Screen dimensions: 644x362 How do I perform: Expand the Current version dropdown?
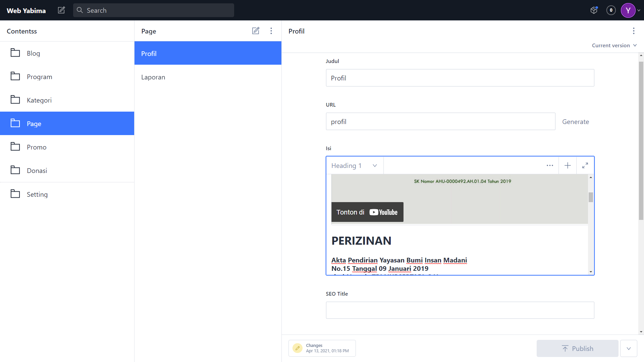[x=614, y=45]
